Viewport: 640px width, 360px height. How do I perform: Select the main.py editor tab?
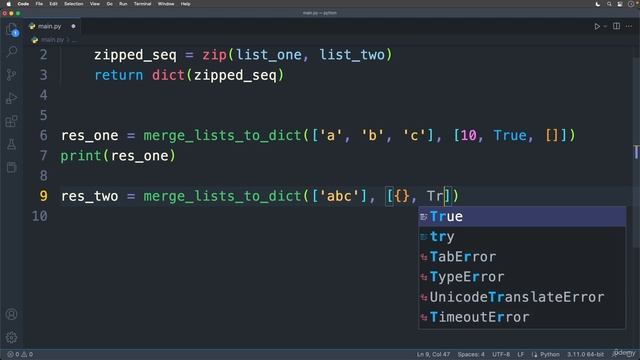52,26
